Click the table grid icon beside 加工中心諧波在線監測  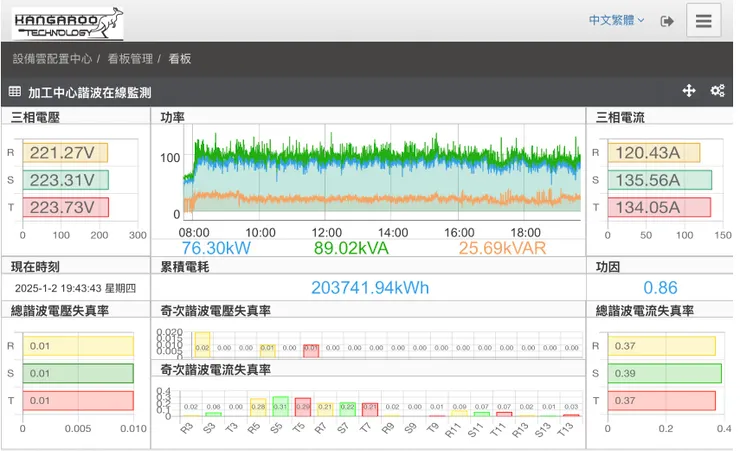pos(15,92)
